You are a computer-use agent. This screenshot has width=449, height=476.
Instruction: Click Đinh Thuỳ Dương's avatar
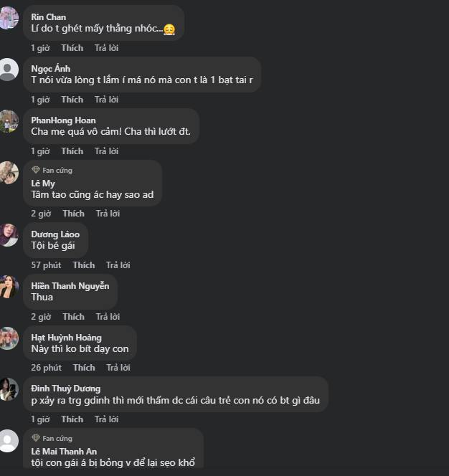[8, 390]
